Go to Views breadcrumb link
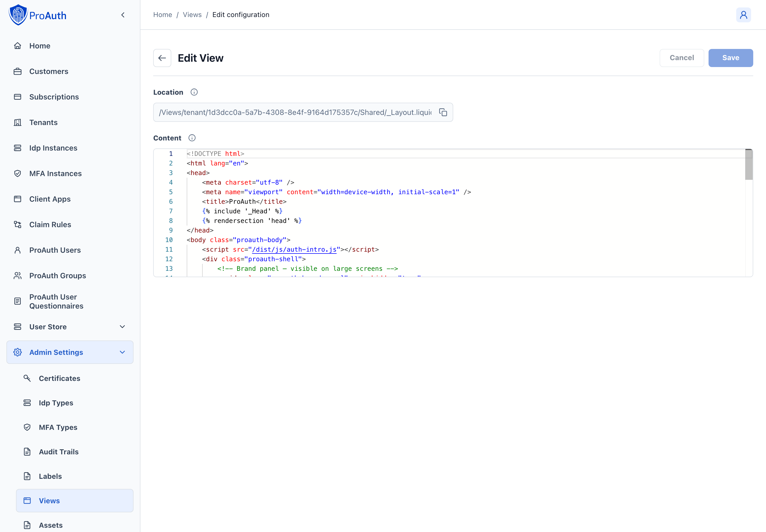Screen dimensions: 766x532 point(192,15)
